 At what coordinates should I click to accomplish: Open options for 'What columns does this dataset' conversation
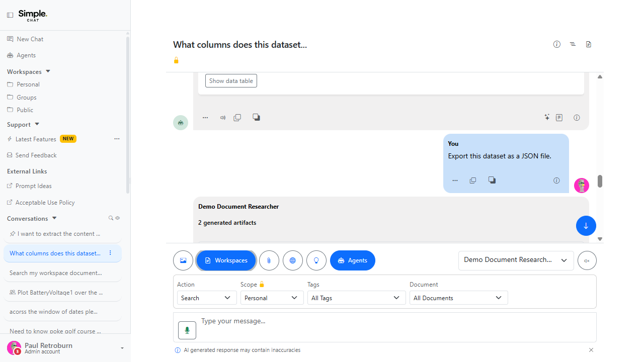tap(111, 253)
